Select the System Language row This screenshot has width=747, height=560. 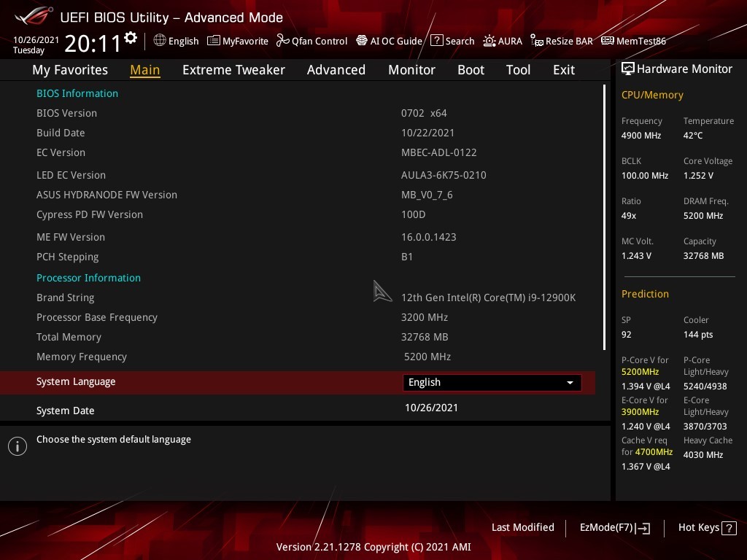(x=298, y=382)
